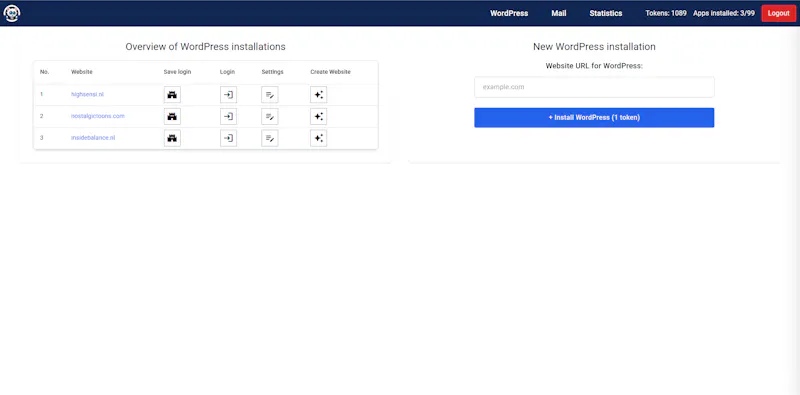Image resolution: width=800 pixels, height=395 pixels.
Task: Click Install WordPress (1 token) button
Action: 594,117
